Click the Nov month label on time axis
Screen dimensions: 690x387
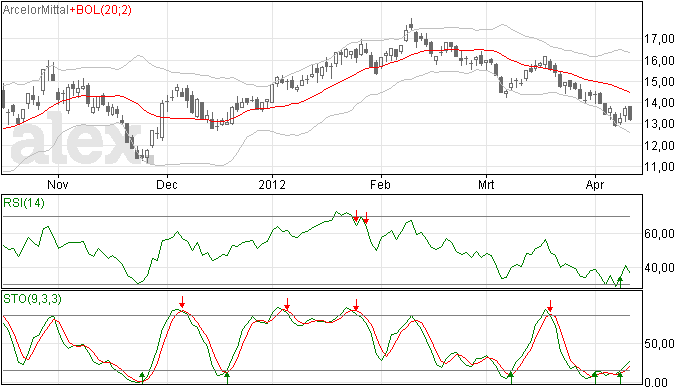point(58,184)
